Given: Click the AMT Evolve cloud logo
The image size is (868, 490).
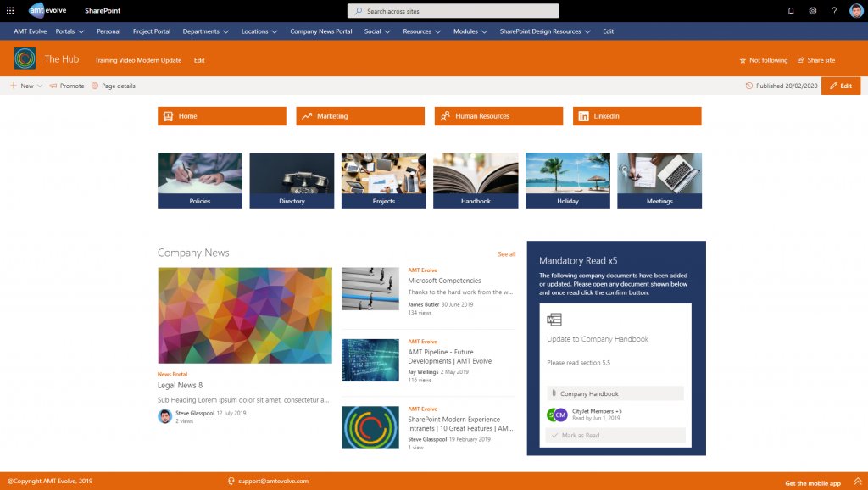Looking at the screenshot, I should [x=47, y=10].
